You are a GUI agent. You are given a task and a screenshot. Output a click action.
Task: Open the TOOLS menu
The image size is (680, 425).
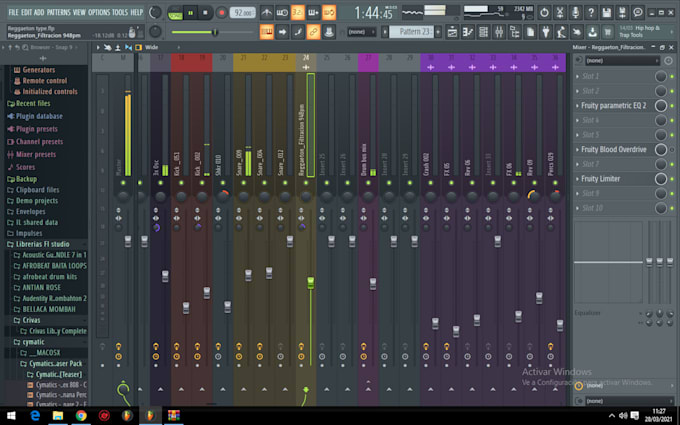click(x=120, y=12)
